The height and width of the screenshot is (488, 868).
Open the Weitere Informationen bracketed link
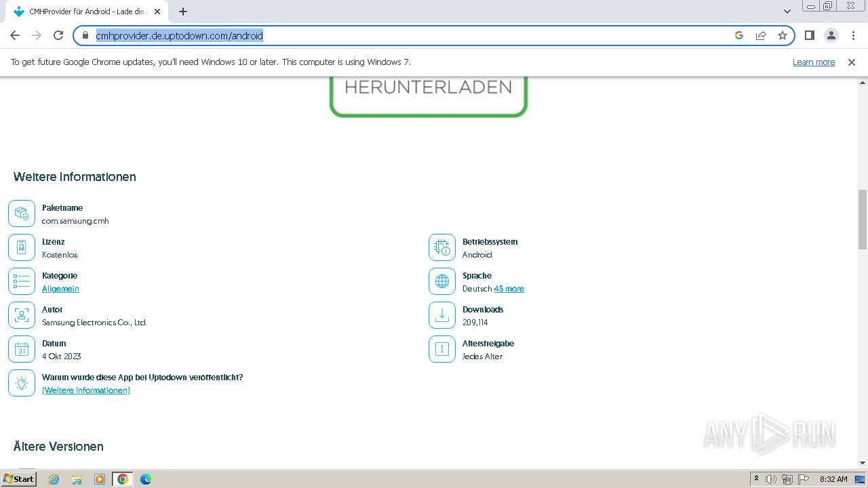coord(86,390)
